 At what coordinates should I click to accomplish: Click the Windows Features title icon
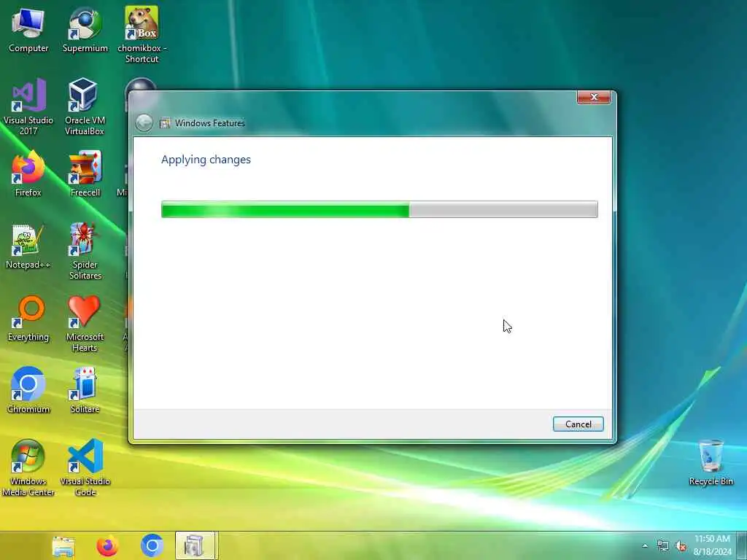(165, 123)
